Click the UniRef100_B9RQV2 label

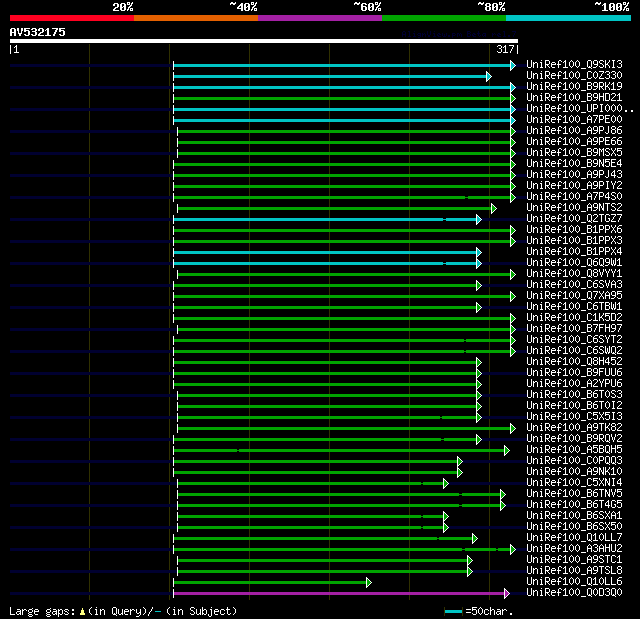click(x=574, y=439)
